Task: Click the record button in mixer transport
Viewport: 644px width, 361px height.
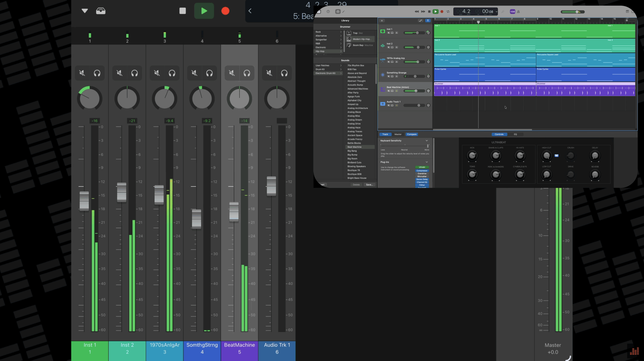Action: (225, 11)
